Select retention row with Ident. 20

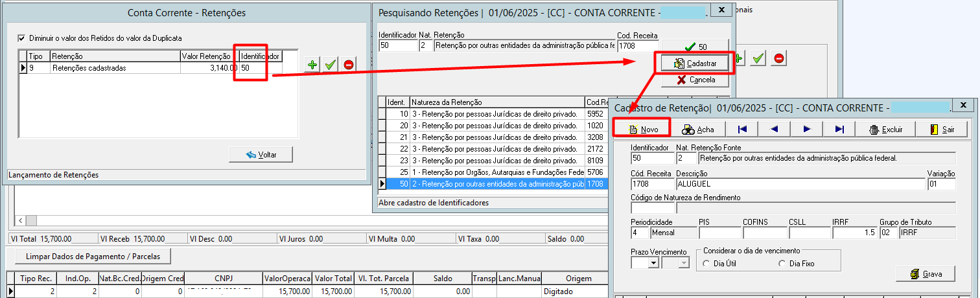point(495,125)
